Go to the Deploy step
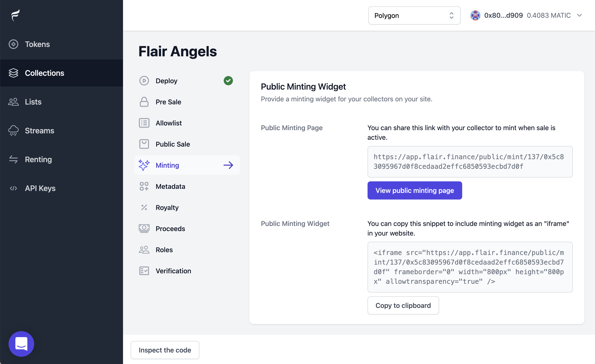The height and width of the screenshot is (364, 595). pyautogui.click(x=187, y=81)
